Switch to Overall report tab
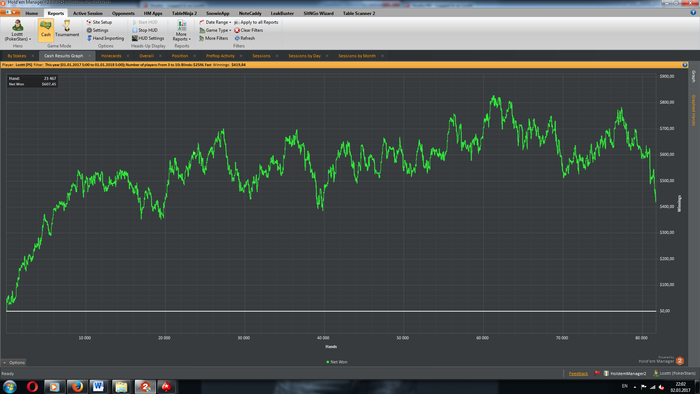 146,56
